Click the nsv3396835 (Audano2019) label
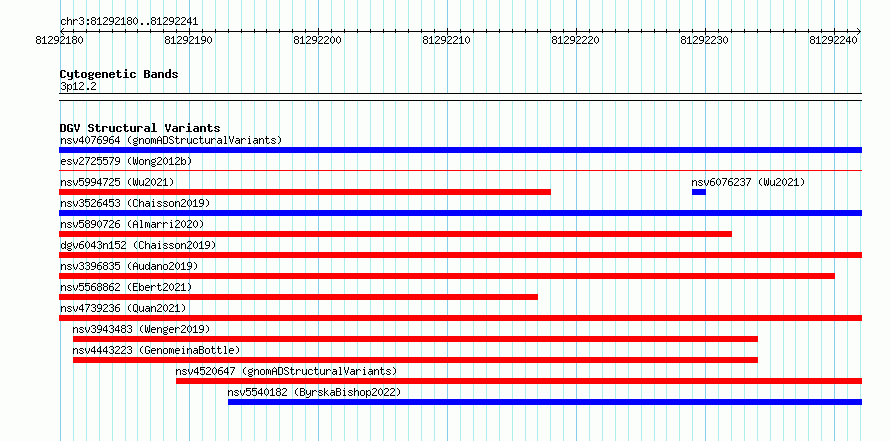This screenshot has height=441, width=890. 129,266
